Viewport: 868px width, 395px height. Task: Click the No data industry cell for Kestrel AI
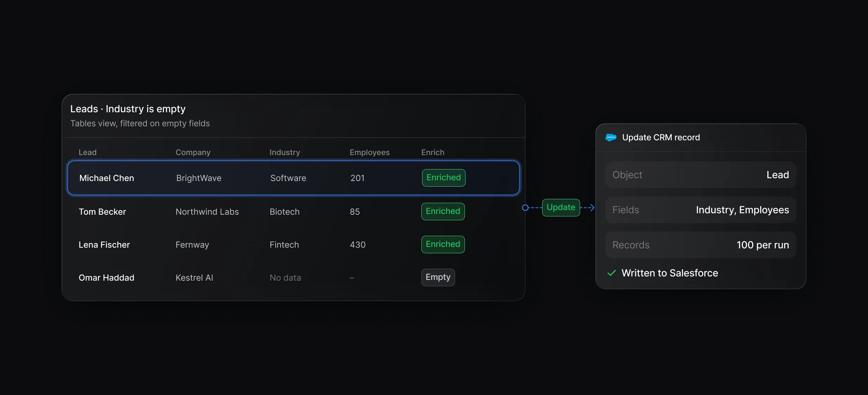point(285,277)
